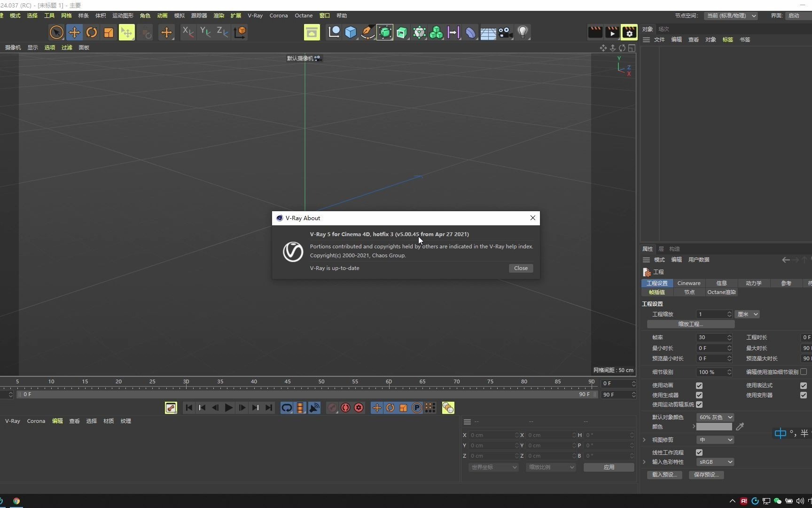The height and width of the screenshot is (508, 812).
Task: Open Edit Render Settings gear icon
Action: pos(629,32)
